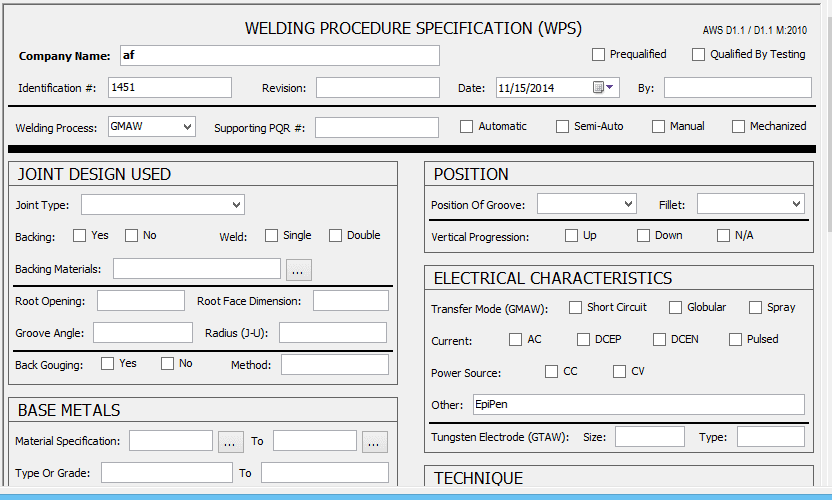Check the Prequalified checkbox
Screen dimensions: 832x500
coord(598,55)
